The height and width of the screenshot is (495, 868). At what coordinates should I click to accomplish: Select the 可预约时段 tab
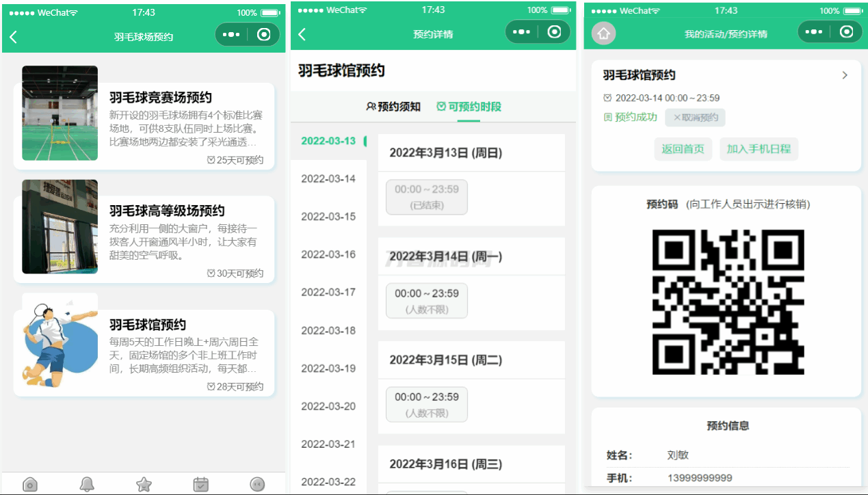(x=469, y=107)
